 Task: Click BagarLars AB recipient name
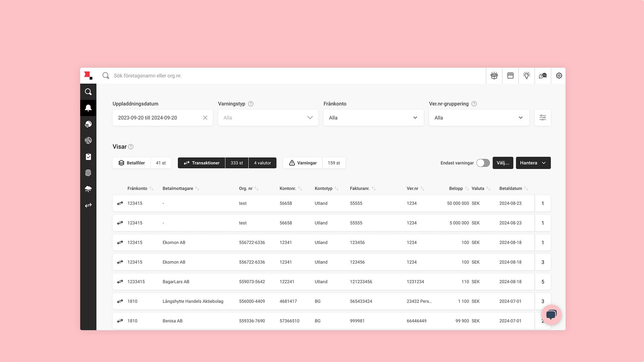(x=176, y=282)
